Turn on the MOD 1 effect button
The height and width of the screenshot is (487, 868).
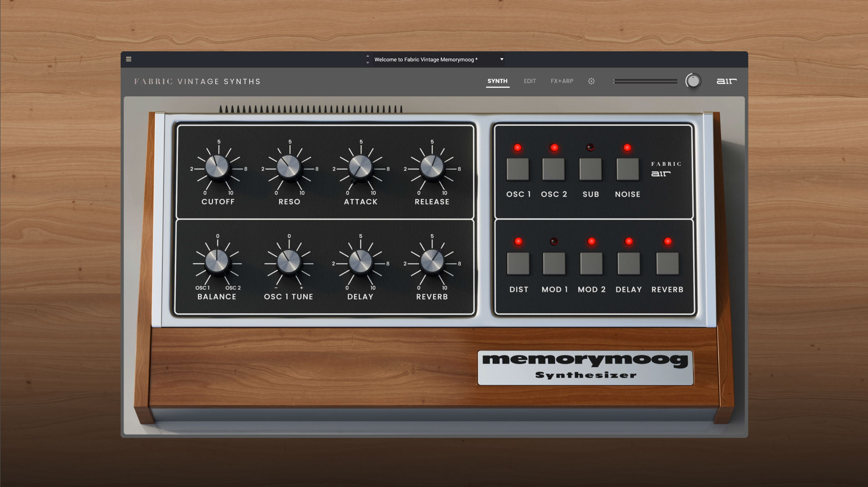coord(554,264)
